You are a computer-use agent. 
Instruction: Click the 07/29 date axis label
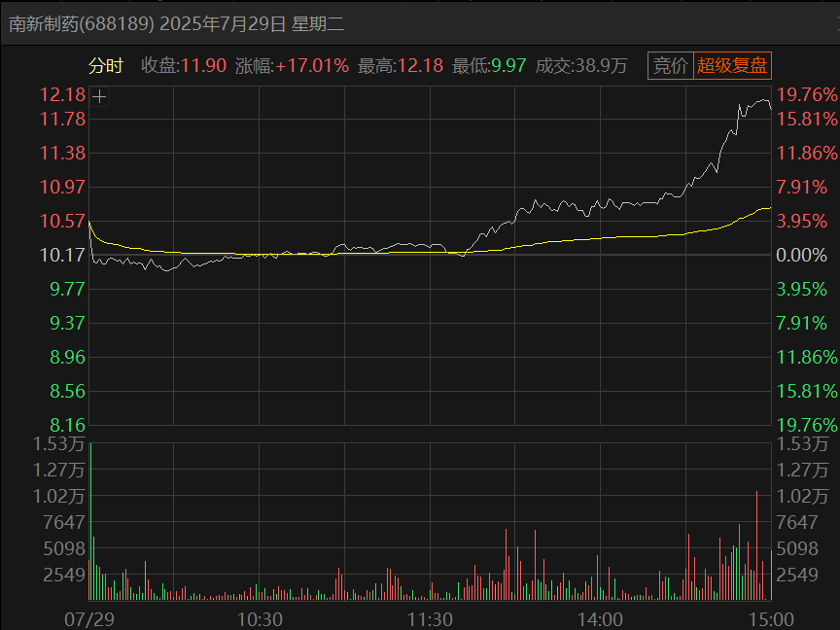coord(88,620)
